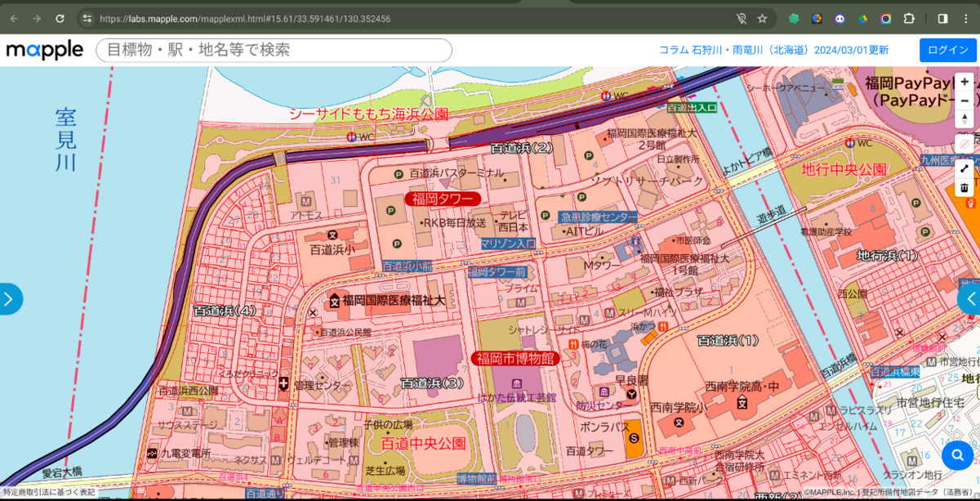980x501 pixels.
Task: Open the extensions puzzle menu
Action: coord(909,18)
